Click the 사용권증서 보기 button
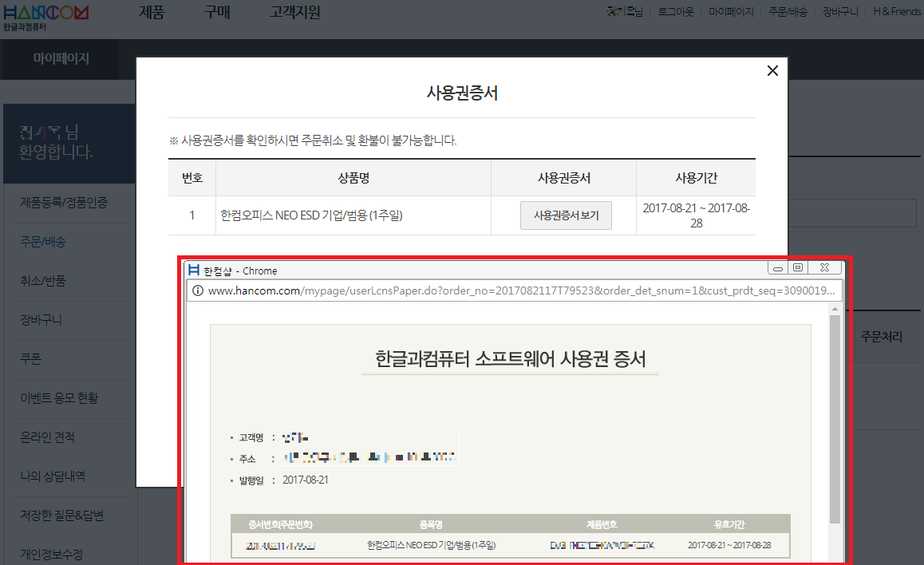 (566, 215)
